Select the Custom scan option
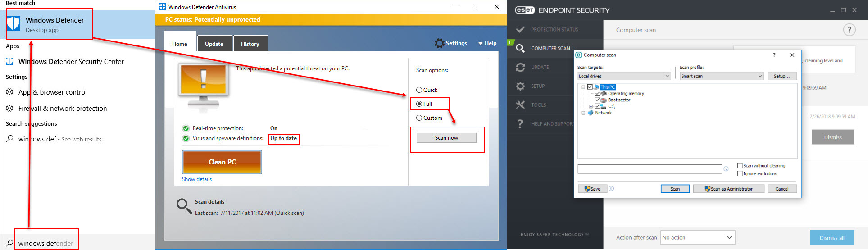 [x=419, y=118]
